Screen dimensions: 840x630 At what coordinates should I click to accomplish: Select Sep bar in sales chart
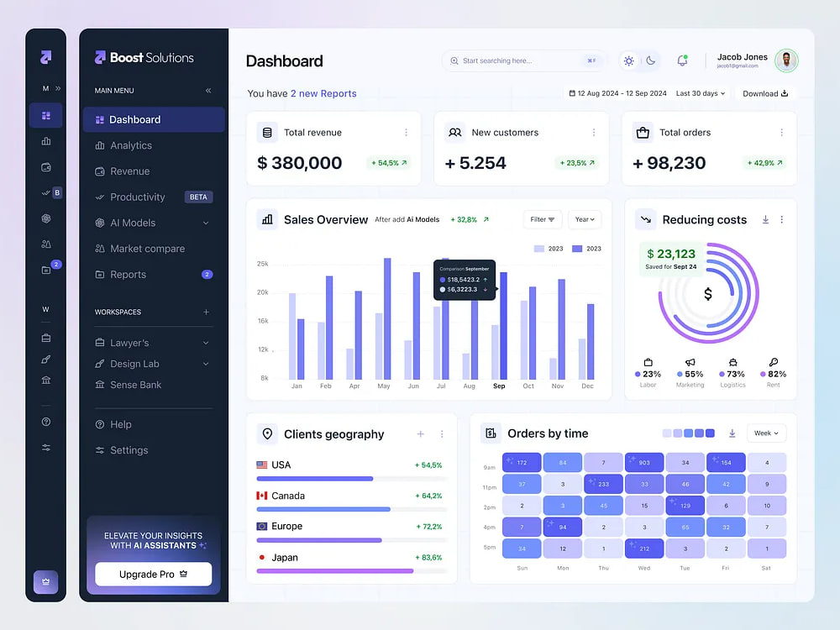[503, 326]
